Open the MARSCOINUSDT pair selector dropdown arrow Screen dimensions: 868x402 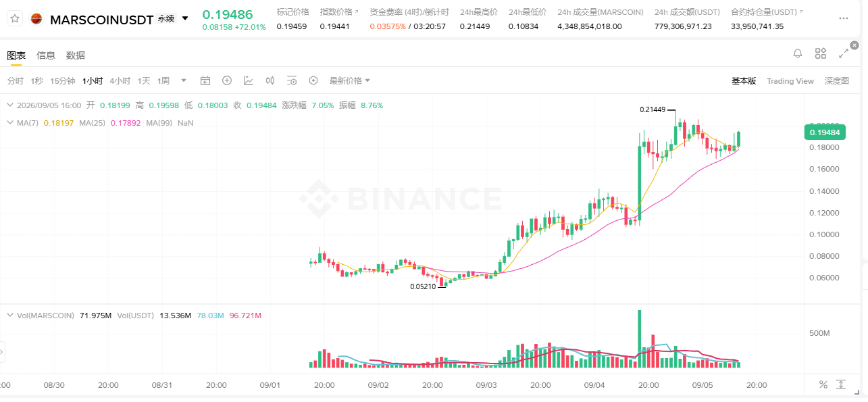(x=185, y=18)
